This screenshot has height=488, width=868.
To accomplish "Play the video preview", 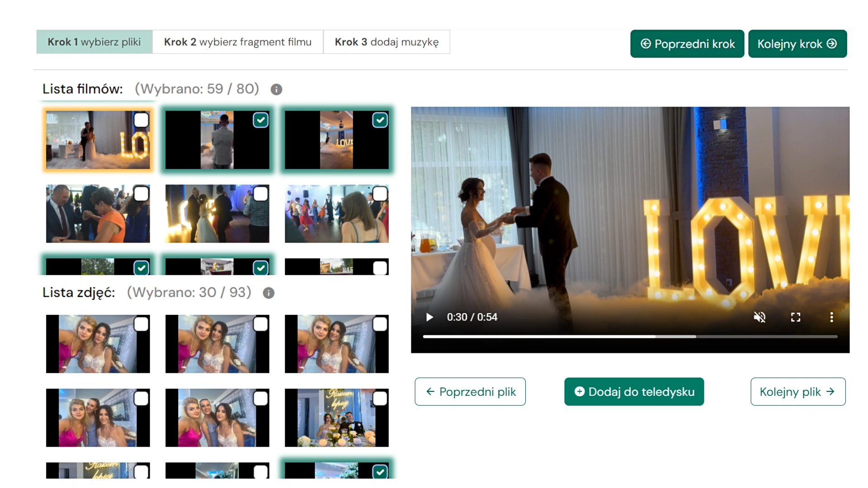I will [429, 317].
